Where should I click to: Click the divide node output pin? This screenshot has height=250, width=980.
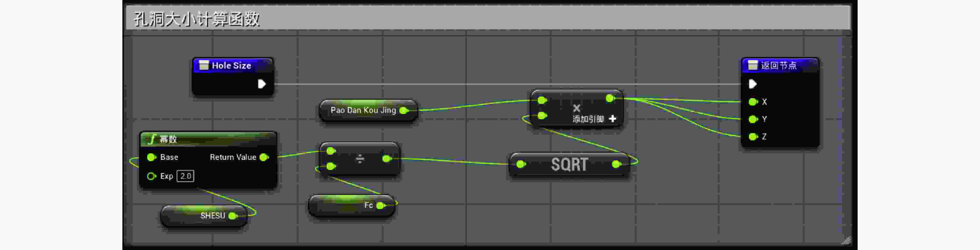pyautogui.click(x=387, y=159)
